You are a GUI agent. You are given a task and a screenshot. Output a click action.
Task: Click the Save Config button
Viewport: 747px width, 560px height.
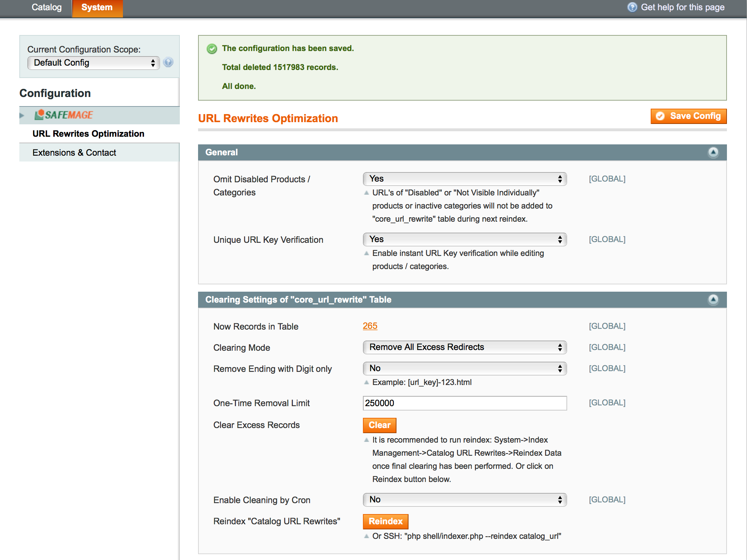(688, 116)
